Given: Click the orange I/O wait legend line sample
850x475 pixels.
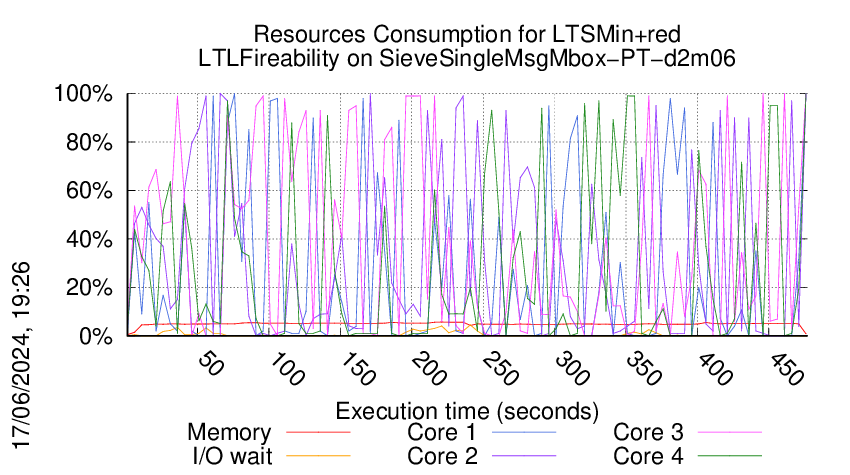Looking at the screenshot, I should point(318,455).
